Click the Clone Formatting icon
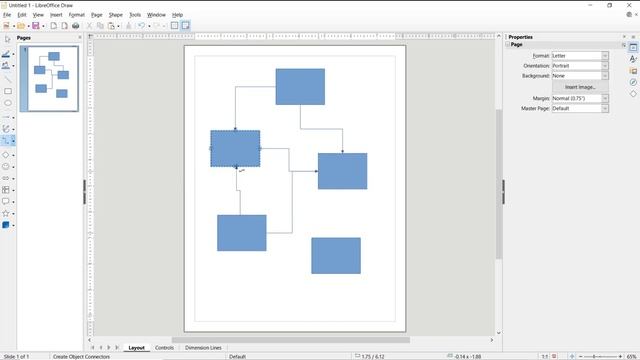This screenshot has height=360, width=640. 129,26
